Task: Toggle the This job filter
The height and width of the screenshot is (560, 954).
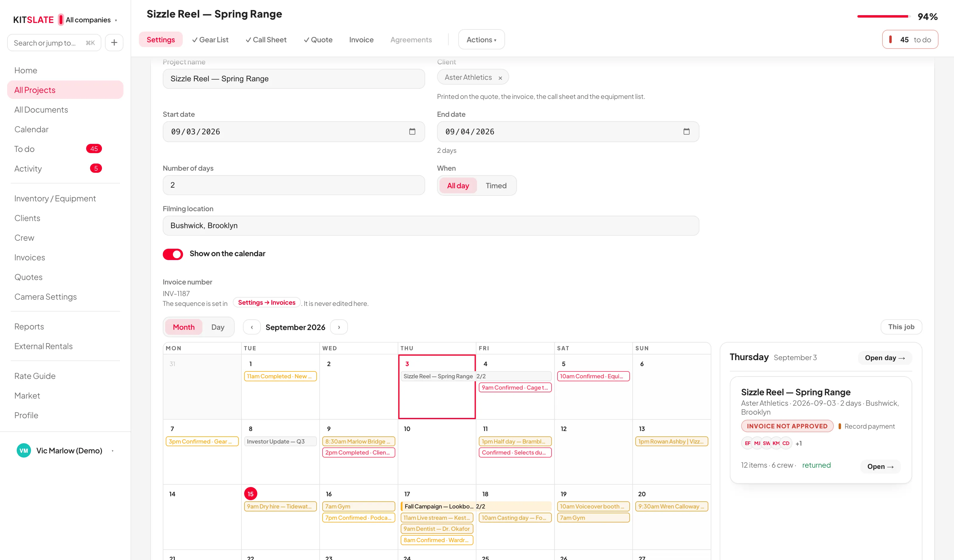Action: (901, 326)
